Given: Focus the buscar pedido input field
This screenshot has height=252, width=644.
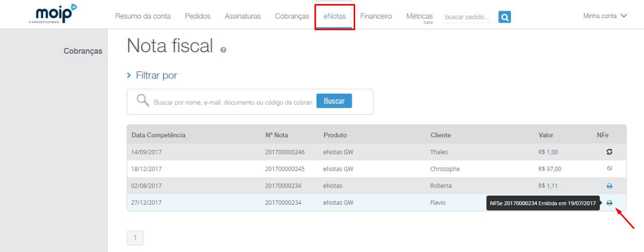Looking at the screenshot, I should (468, 17).
